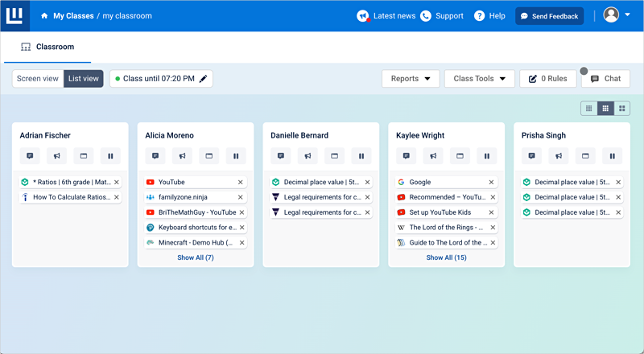
Task: Show all 15 tabs for Kaylee Wright
Action: (447, 257)
